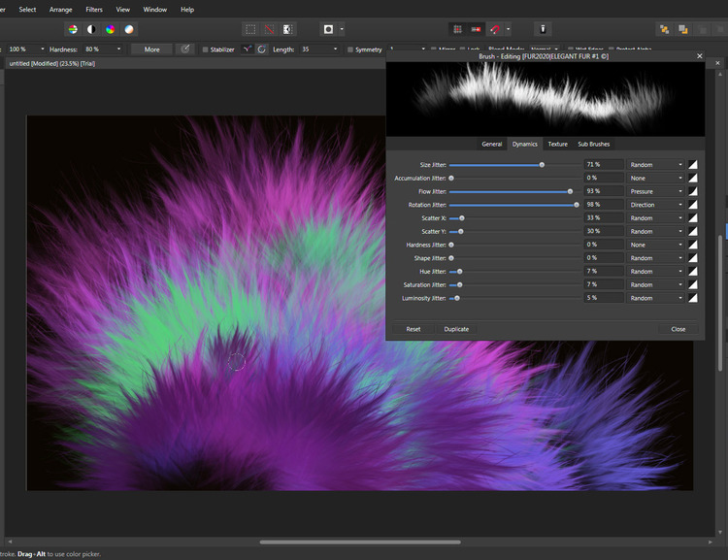Click the Hue Jitter slider handle
728x560 pixels.
[458, 272]
